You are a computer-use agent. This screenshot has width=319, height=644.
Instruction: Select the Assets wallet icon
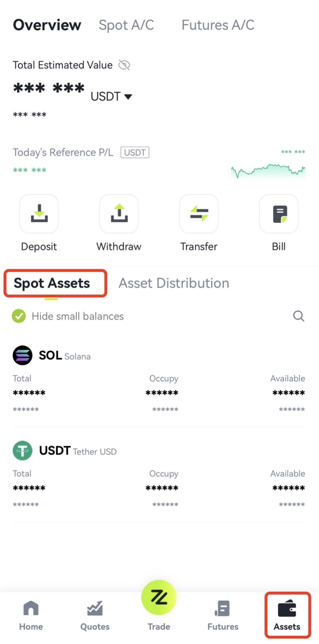coord(287,609)
